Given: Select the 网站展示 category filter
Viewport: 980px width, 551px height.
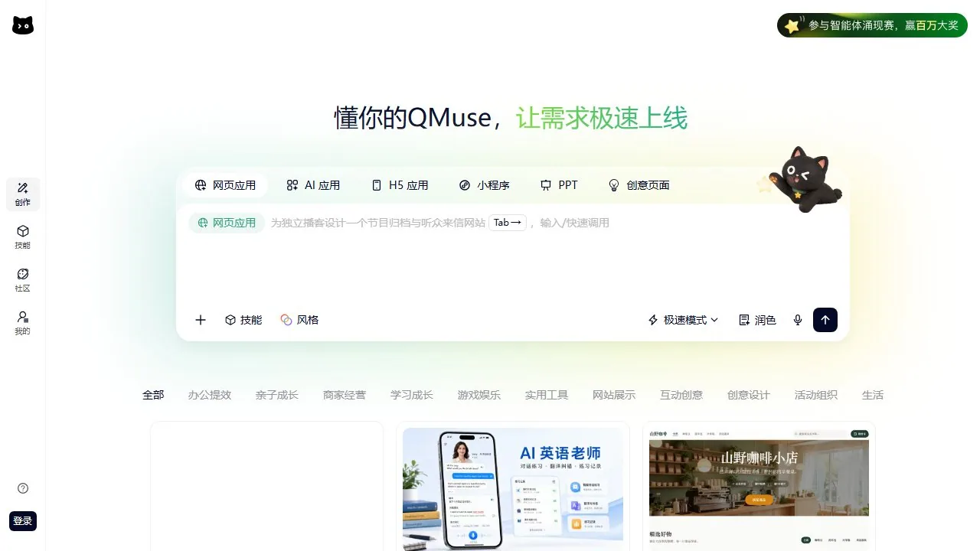Looking at the screenshot, I should coord(614,395).
